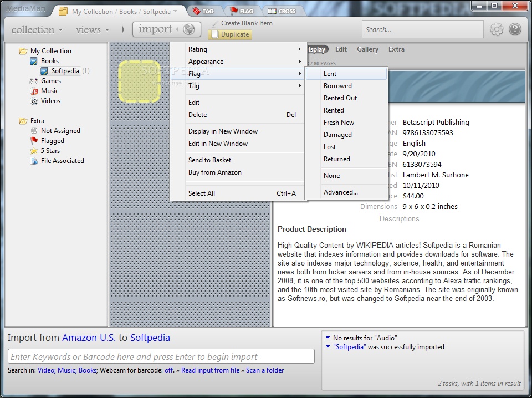Click the folder icon in breadcrumb tab

click(63, 11)
